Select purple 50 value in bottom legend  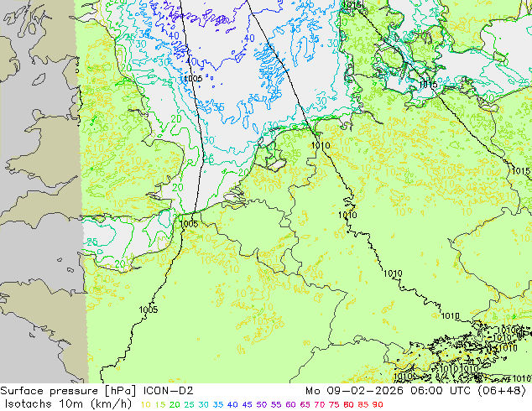click(262, 404)
